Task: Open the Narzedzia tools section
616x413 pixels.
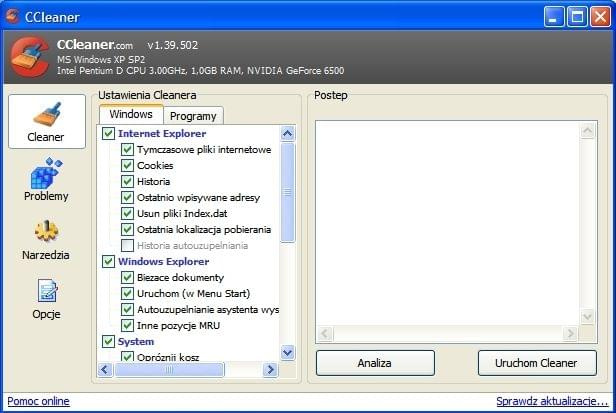Action: [46, 239]
